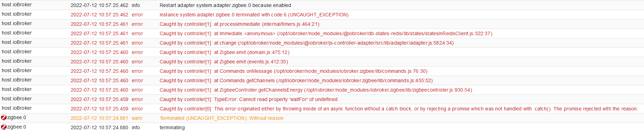
Task: Select the 'terminated with code 6' error message
Action: point(254,15)
